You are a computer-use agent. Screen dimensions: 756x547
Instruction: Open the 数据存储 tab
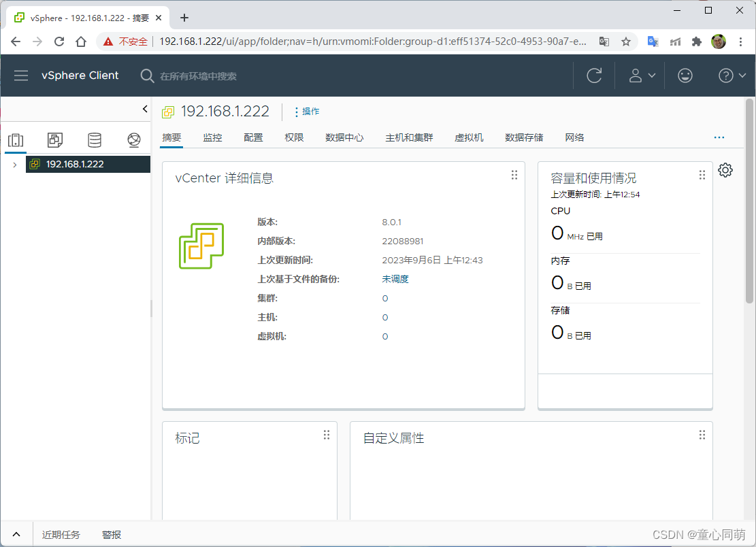524,138
